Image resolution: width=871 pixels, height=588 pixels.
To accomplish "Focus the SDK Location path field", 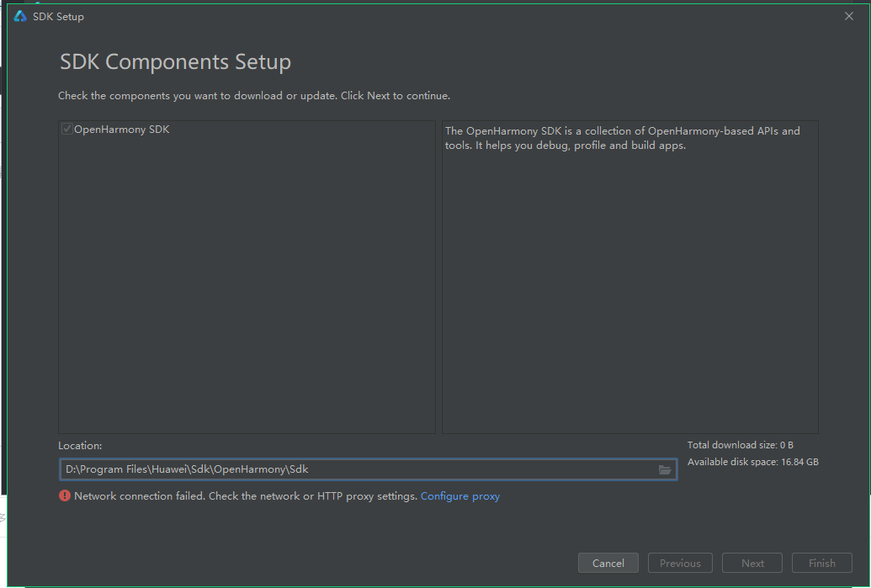I will tap(369, 469).
